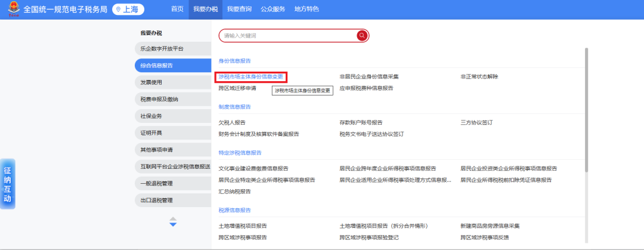644x250 pixels.
Task: Open the 三方协议签订 link
Action: (476, 122)
